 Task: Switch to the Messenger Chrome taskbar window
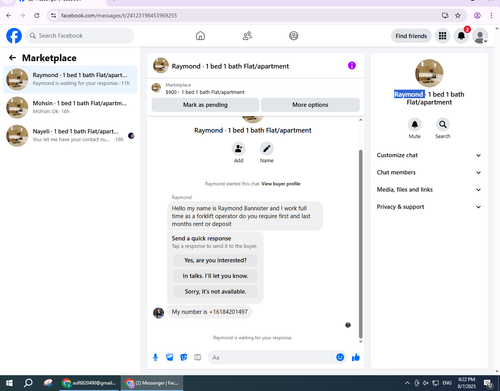click(152, 383)
